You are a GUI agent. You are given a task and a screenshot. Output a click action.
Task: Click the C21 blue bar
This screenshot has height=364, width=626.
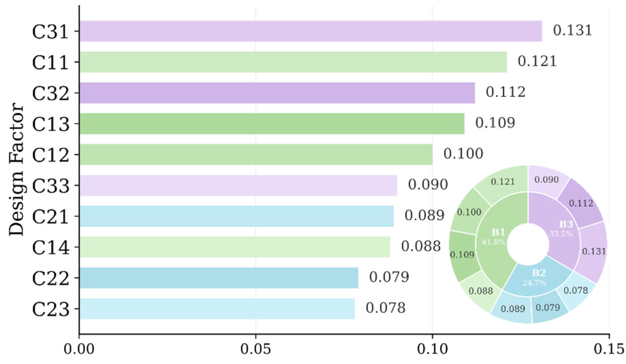click(x=237, y=216)
